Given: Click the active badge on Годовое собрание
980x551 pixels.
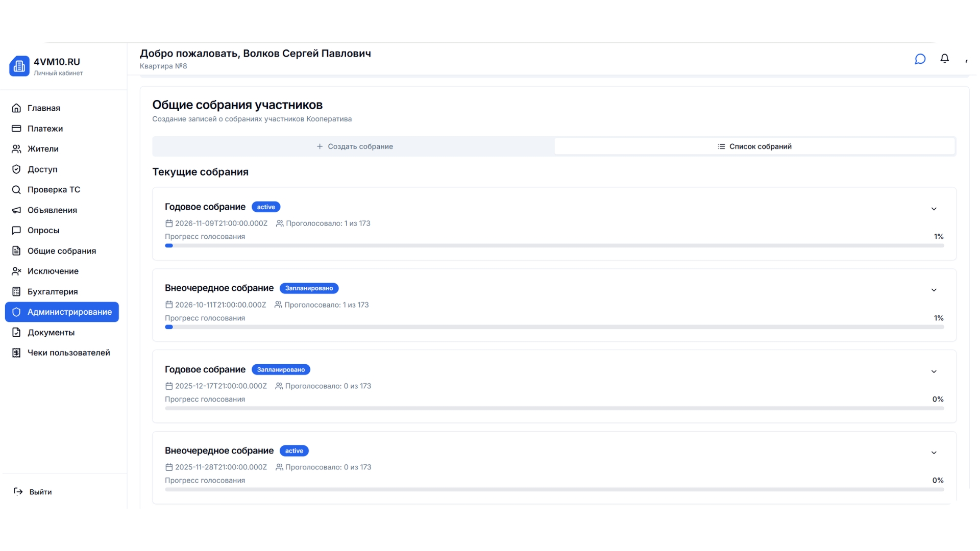Looking at the screenshot, I should 265,207.
